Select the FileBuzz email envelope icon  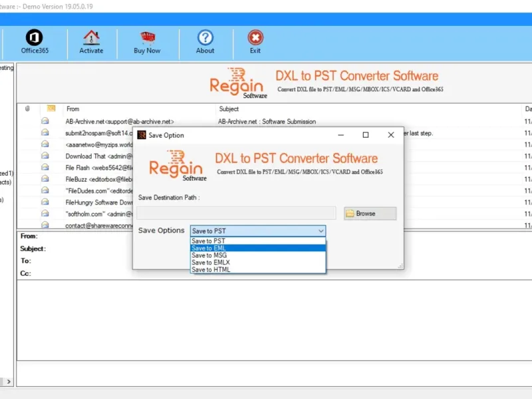click(45, 178)
